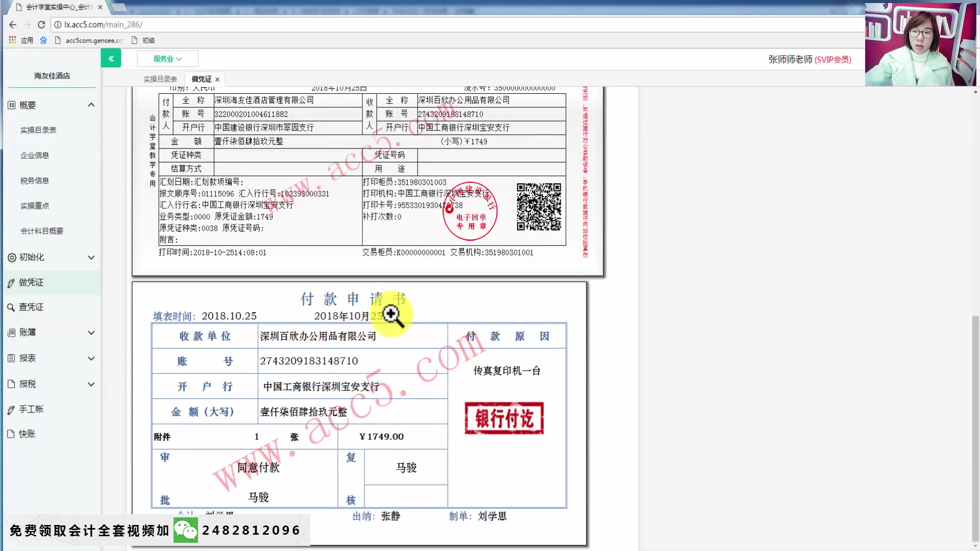Collapse the expanded 概要 section
The width and height of the screenshot is (980, 551).
[91, 104]
